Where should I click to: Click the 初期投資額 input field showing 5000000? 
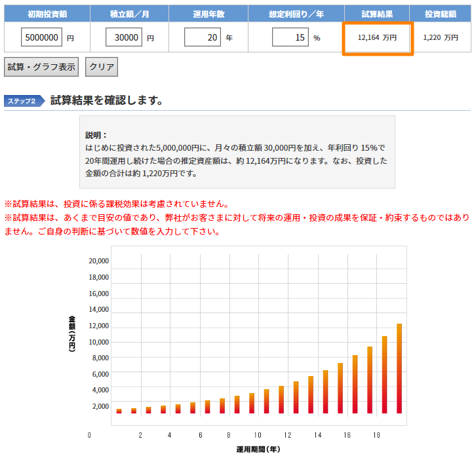click(x=41, y=37)
